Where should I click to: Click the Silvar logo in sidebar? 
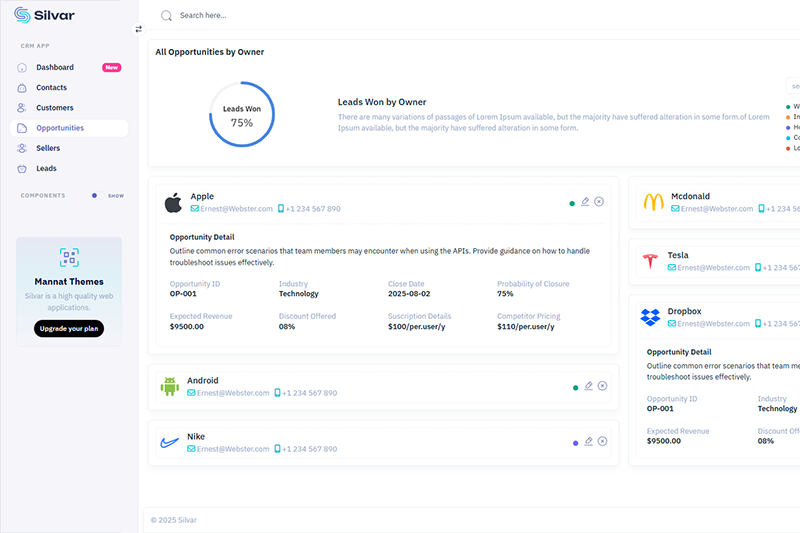(45, 15)
